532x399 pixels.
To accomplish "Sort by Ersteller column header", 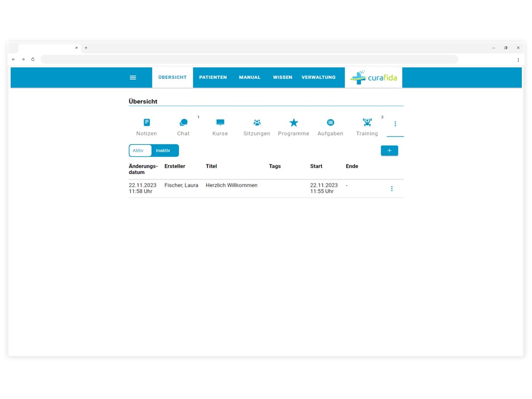I will coord(175,166).
